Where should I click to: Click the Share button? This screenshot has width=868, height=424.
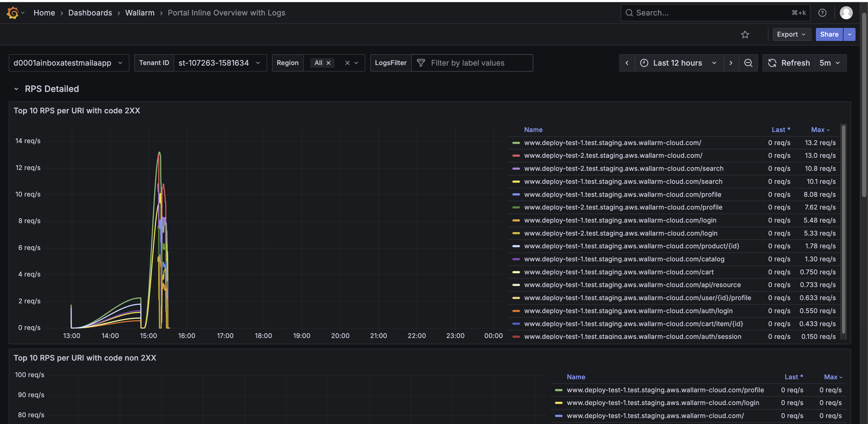coord(829,34)
